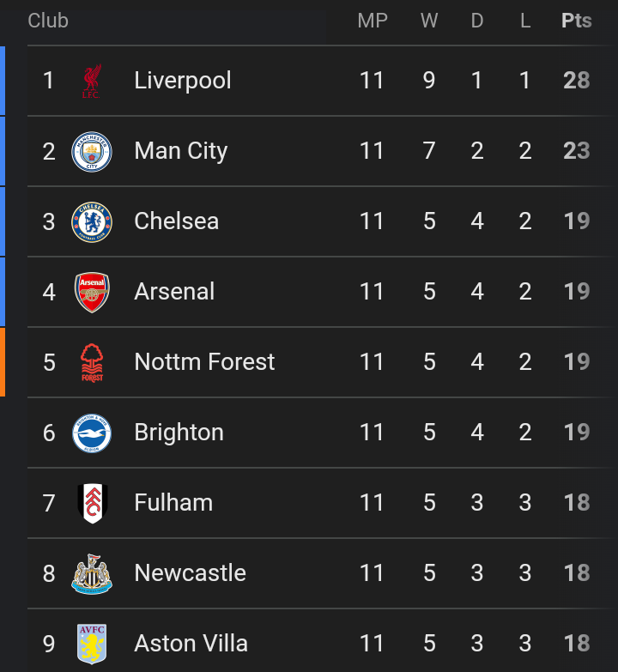Viewport: 618px width, 672px height.
Task: Select the Chelsea club crest icon
Action: (x=92, y=221)
